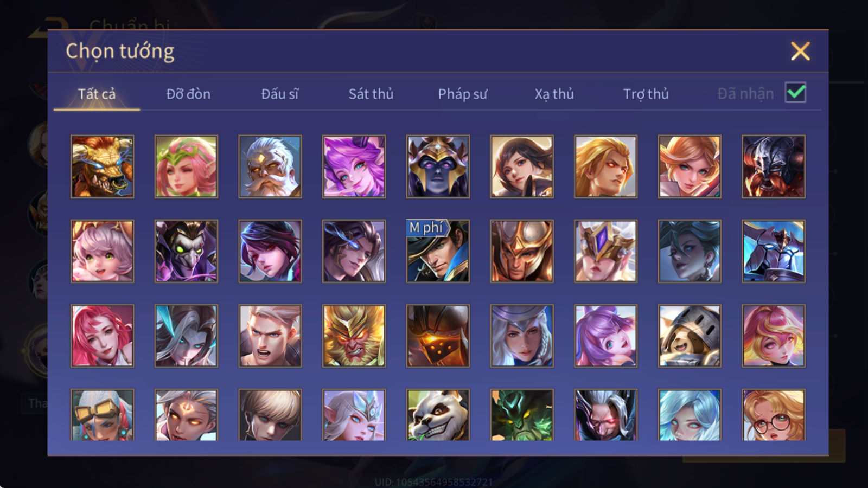This screenshot has height=488, width=868.
Task: Pick the white-bearded old man hero
Action: coord(270,166)
